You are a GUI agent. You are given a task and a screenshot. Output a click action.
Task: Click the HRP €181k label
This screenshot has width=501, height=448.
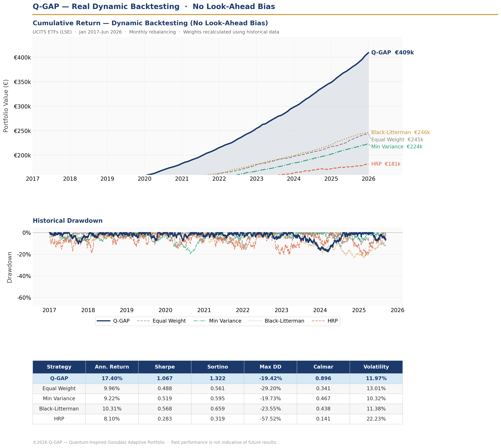click(386, 164)
